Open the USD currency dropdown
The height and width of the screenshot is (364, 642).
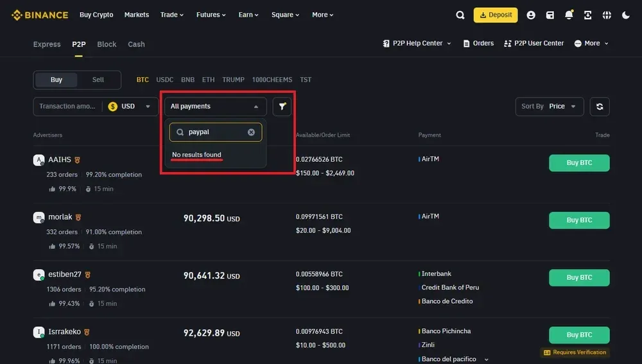point(130,107)
